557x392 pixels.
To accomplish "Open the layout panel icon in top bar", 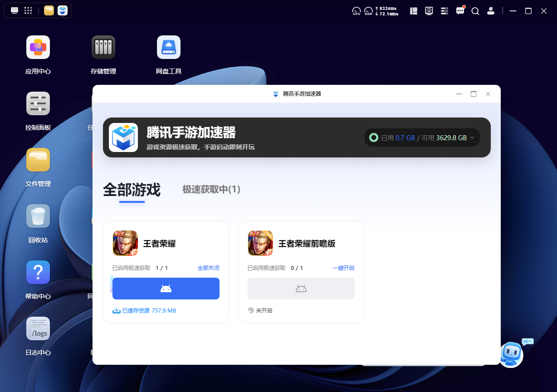I will (x=414, y=11).
